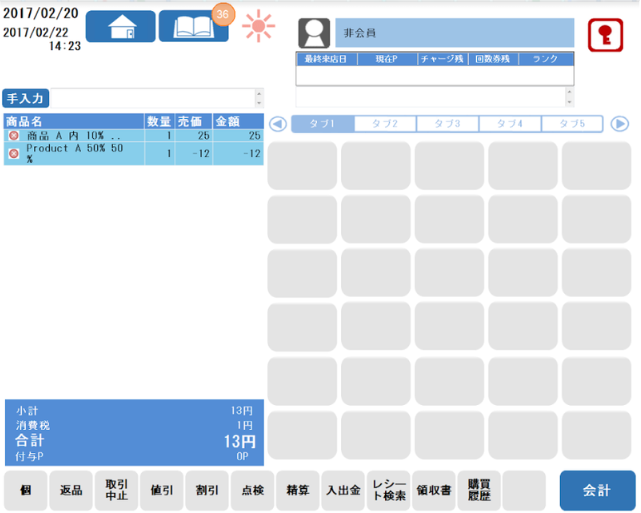
Task: Select the タブ5 tab
Action: 571,124
